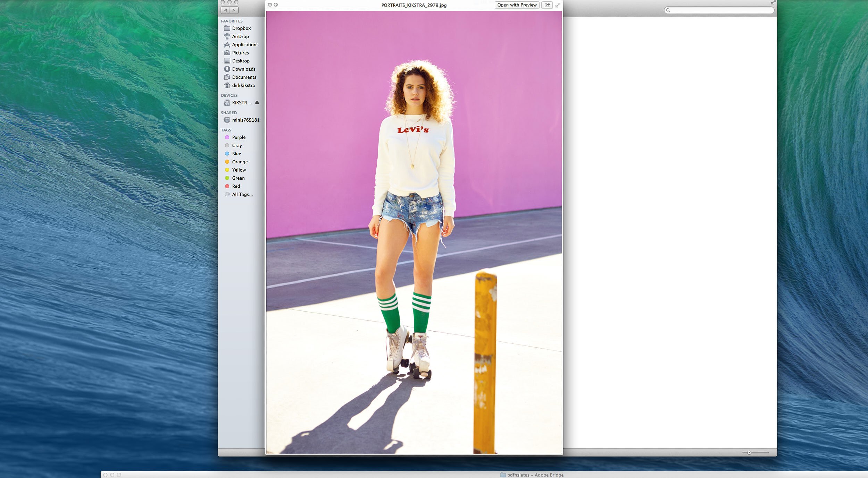Screen dimensions: 868x478
Task: Show items tagged Purple
Action: pos(239,137)
